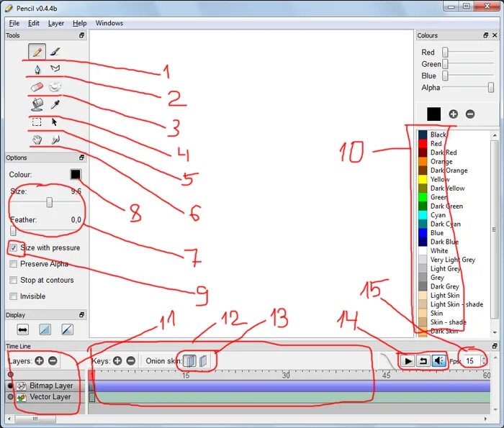Float the Time Line panel

(495, 346)
